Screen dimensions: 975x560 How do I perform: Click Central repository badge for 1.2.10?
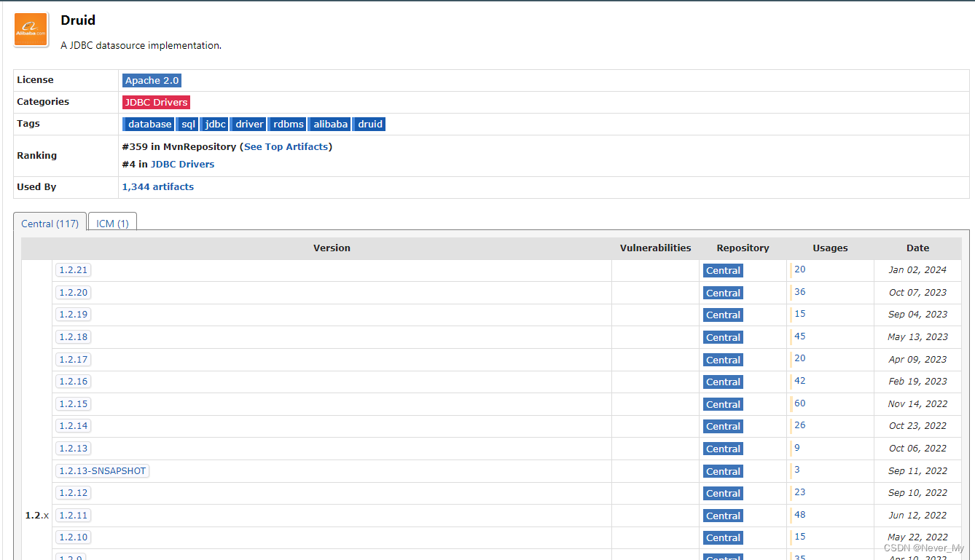click(723, 537)
